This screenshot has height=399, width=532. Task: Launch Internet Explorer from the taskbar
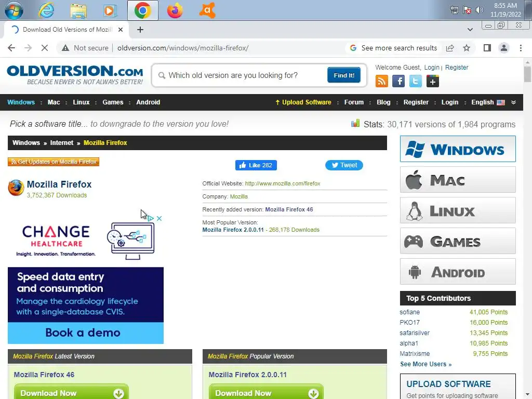click(46, 10)
